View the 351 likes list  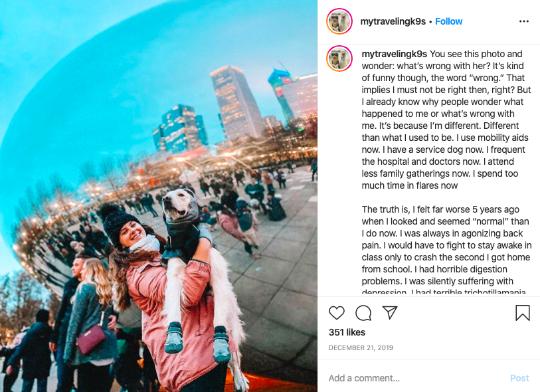click(x=347, y=332)
